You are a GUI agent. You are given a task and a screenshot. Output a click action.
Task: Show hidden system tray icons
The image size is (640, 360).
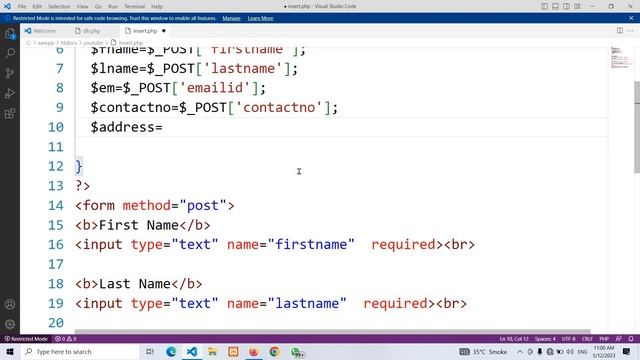(520, 351)
